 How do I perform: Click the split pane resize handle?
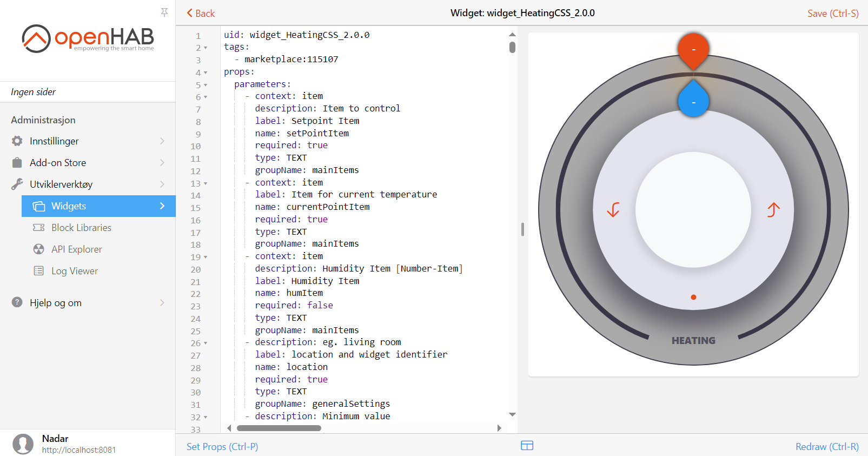[522, 229]
